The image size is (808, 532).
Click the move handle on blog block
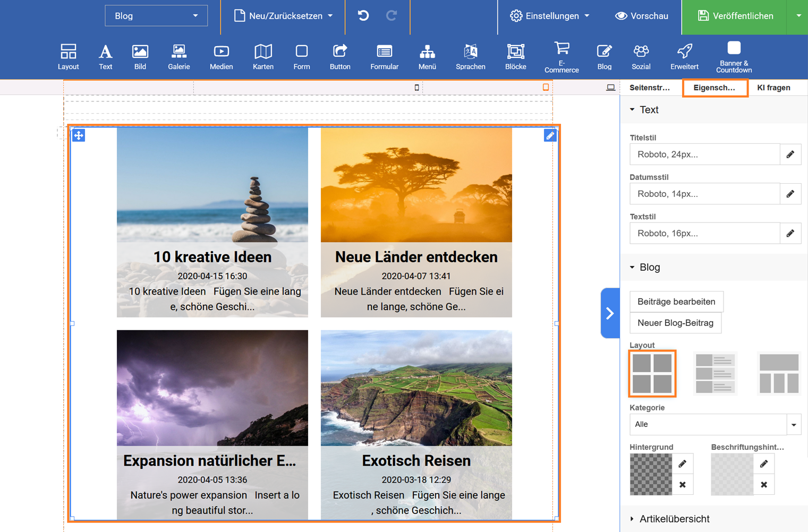coord(79,135)
